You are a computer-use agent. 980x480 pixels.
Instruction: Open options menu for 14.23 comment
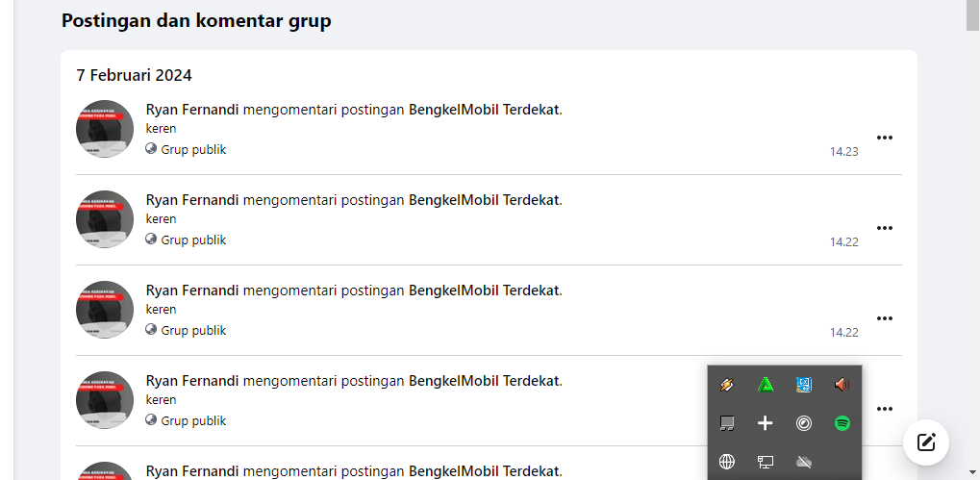885,138
